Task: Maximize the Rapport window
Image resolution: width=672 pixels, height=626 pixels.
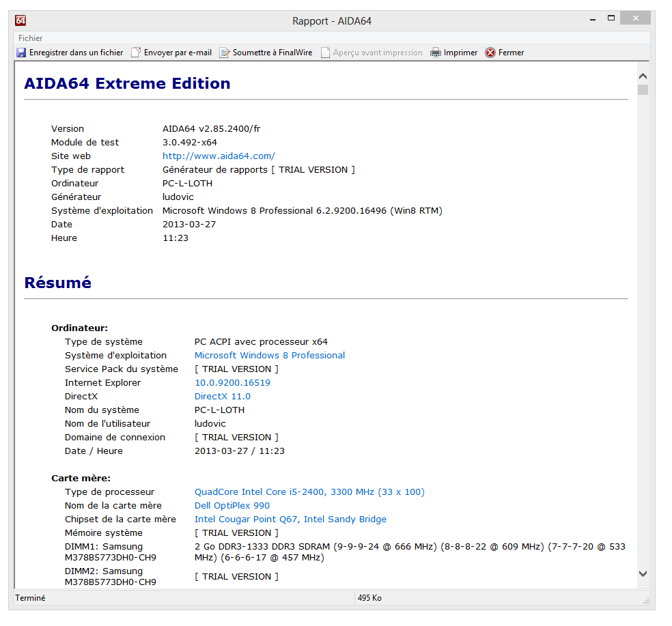Action: coord(611,18)
